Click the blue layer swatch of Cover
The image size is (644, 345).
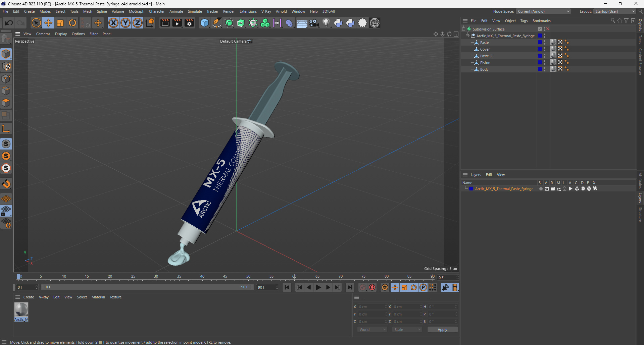pos(540,49)
